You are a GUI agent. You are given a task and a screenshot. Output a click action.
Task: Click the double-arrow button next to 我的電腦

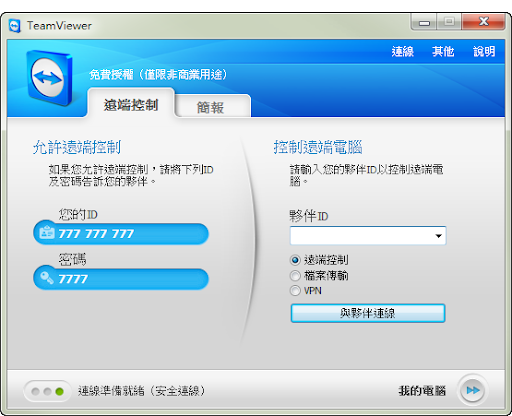point(472,390)
